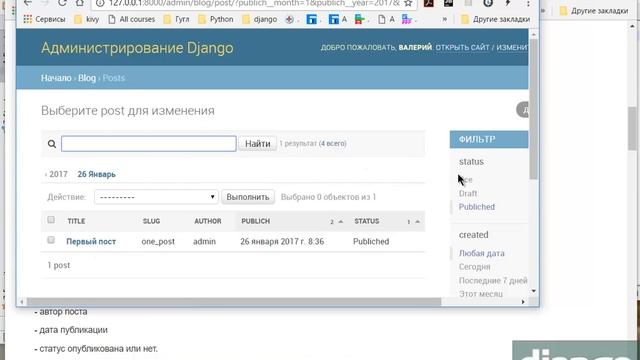640x360 pixels.
Task: Toggle the select-all checkbox in table header
Action: tap(51, 220)
